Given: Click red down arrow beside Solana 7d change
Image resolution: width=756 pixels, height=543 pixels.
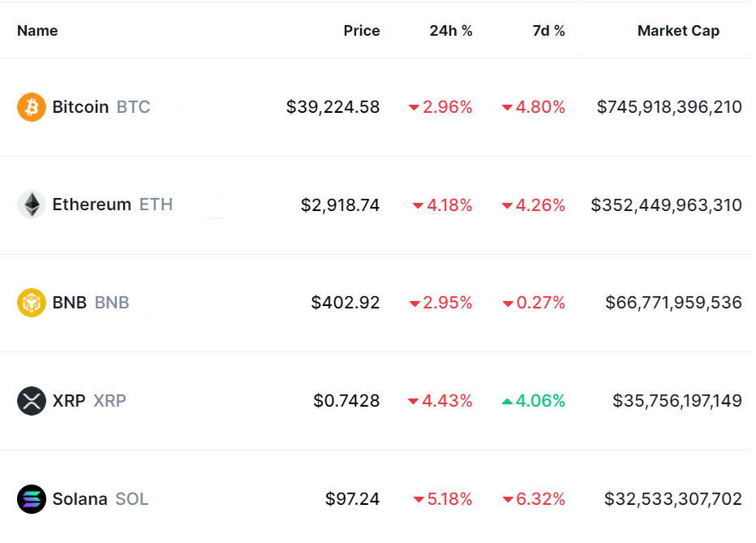Looking at the screenshot, I should coord(508,499).
